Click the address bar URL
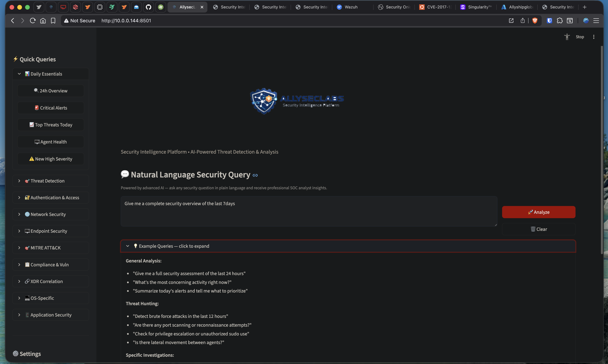 [126, 21]
